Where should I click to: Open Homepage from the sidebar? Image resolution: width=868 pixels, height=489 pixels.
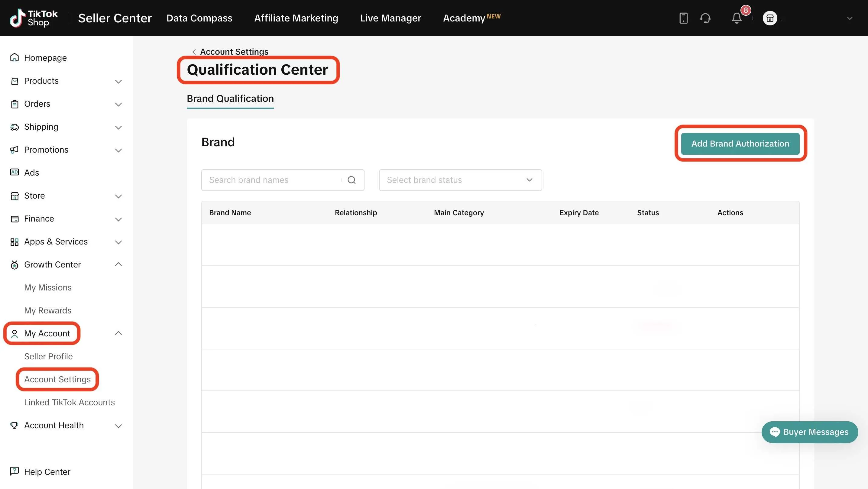pyautogui.click(x=45, y=58)
